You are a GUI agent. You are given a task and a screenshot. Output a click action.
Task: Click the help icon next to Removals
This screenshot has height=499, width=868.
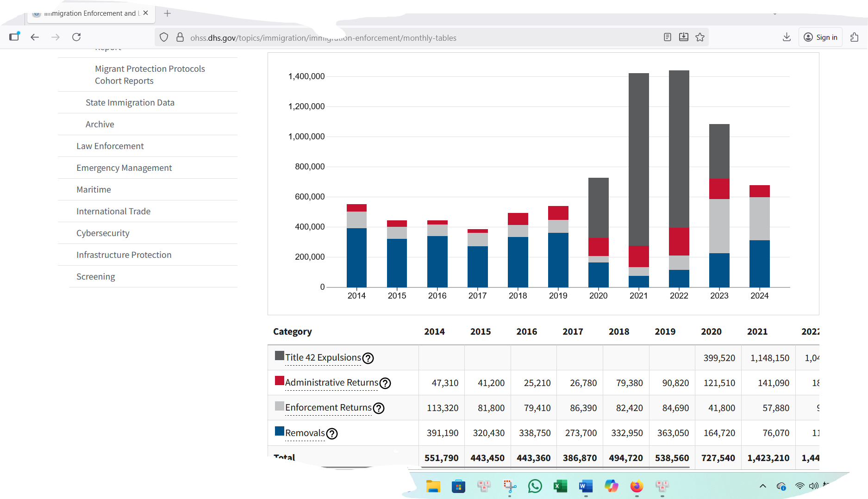[x=332, y=434]
